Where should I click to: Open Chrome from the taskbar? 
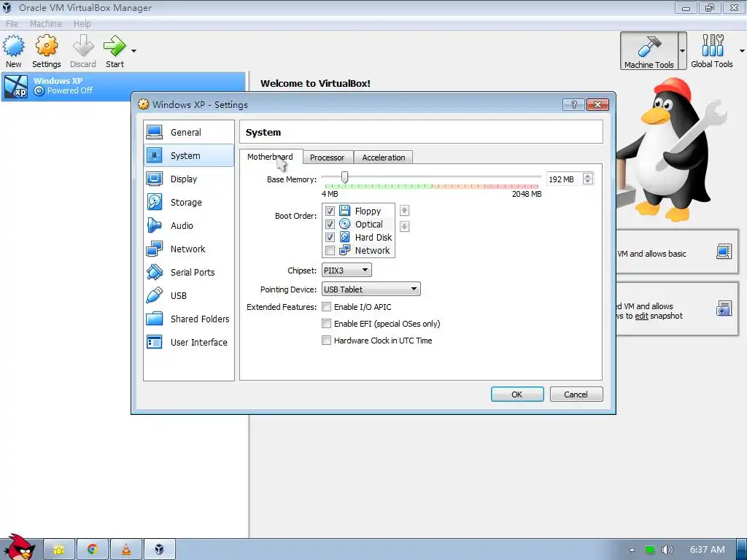[x=93, y=550]
